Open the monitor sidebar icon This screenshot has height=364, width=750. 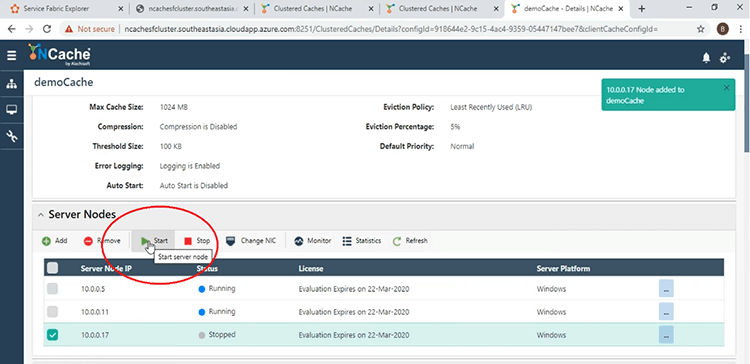click(x=11, y=110)
